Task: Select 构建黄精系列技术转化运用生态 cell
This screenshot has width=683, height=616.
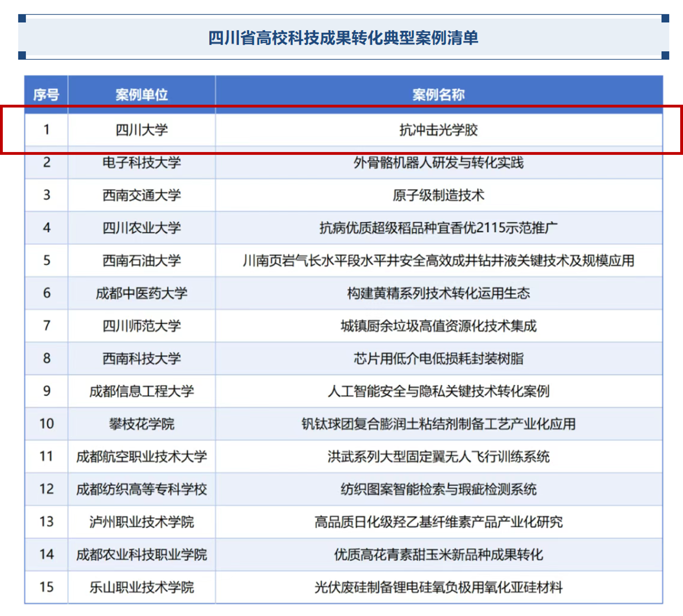Action: (438, 293)
